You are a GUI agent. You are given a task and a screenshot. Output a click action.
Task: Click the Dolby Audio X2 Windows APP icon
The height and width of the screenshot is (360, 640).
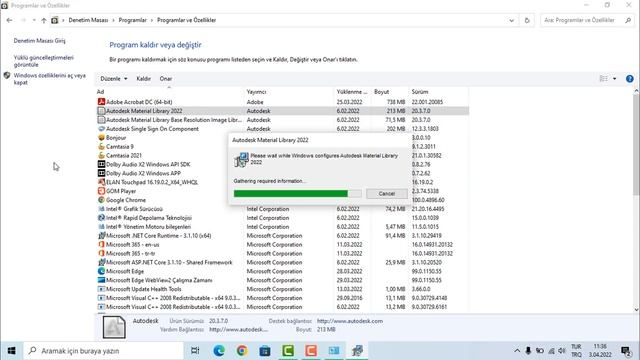(x=101, y=173)
